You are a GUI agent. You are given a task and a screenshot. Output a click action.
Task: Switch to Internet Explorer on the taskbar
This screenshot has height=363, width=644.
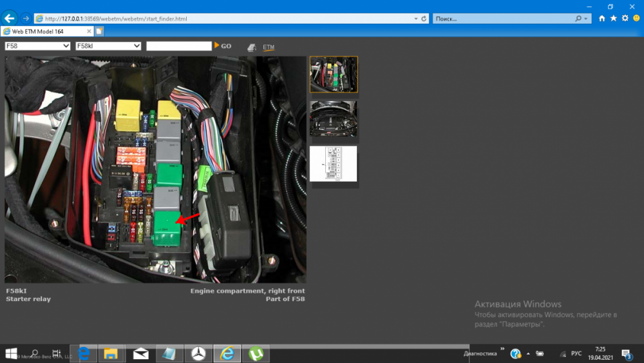tap(227, 353)
